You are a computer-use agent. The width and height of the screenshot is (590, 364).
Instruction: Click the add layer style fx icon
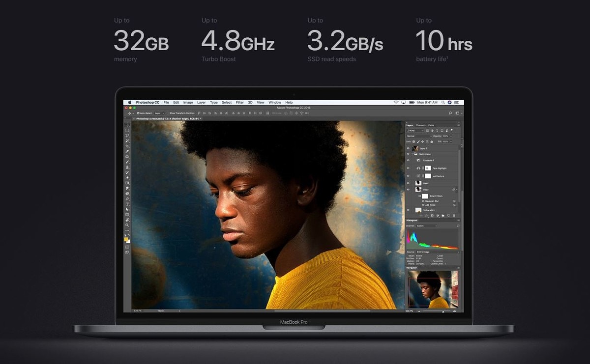[x=426, y=215]
